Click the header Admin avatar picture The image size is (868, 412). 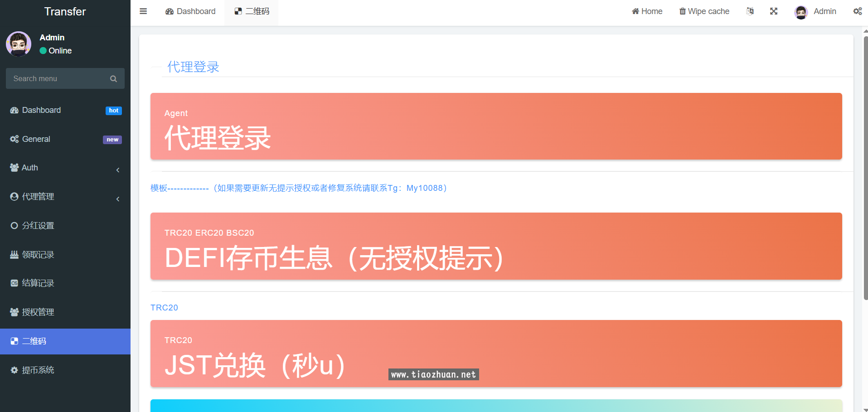click(801, 12)
